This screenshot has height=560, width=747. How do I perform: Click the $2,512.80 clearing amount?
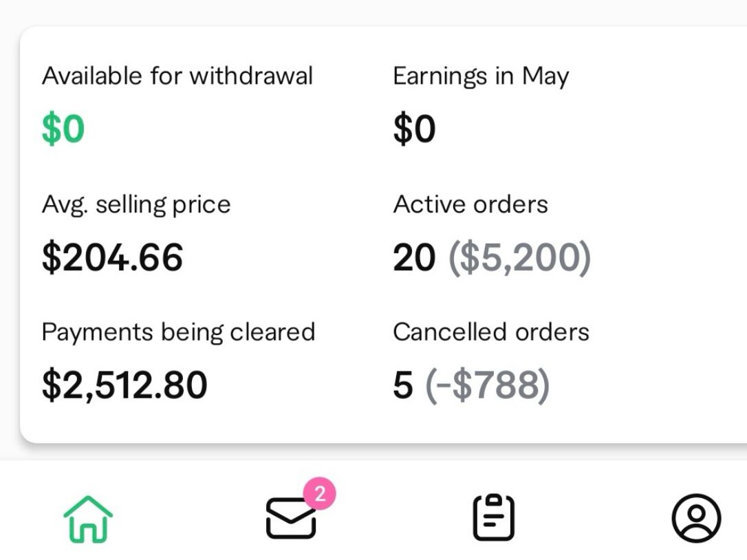124,385
